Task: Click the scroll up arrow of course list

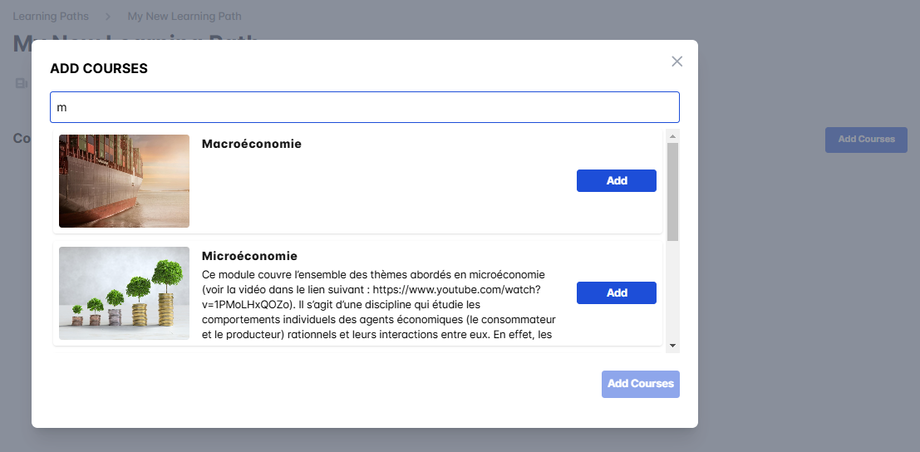Action: pos(673,136)
